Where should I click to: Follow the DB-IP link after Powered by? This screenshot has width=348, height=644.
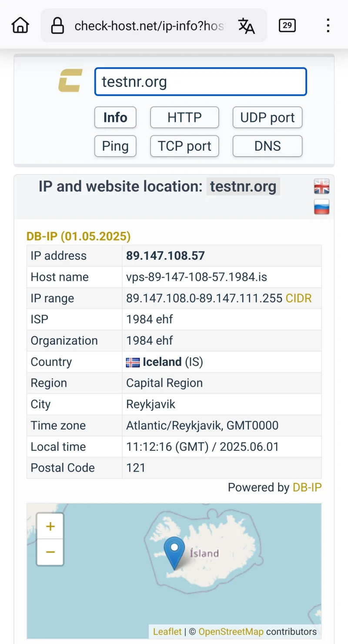pyautogui.click(x=307, y=487)
